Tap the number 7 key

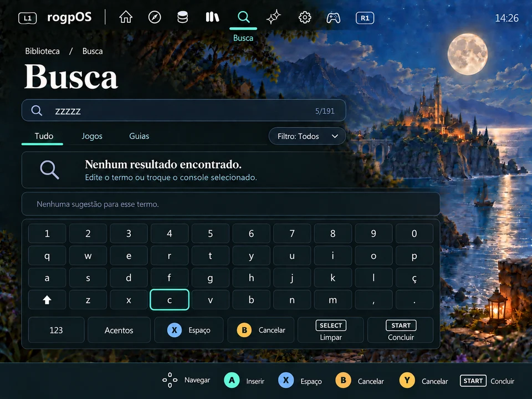point(292,233)
